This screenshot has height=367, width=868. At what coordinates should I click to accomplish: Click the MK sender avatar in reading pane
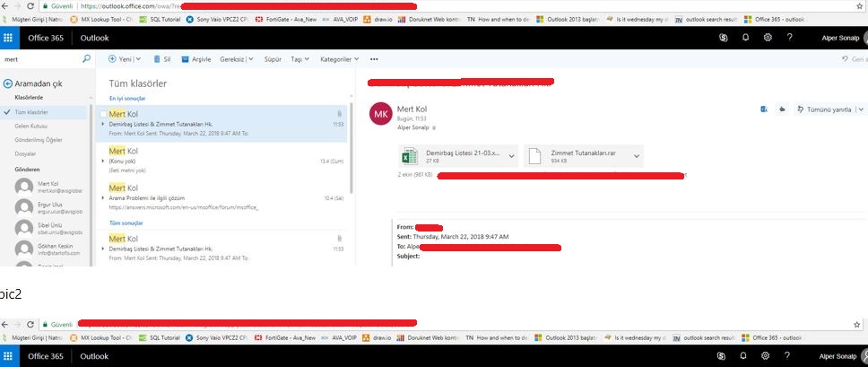click(x=381, y=114)
